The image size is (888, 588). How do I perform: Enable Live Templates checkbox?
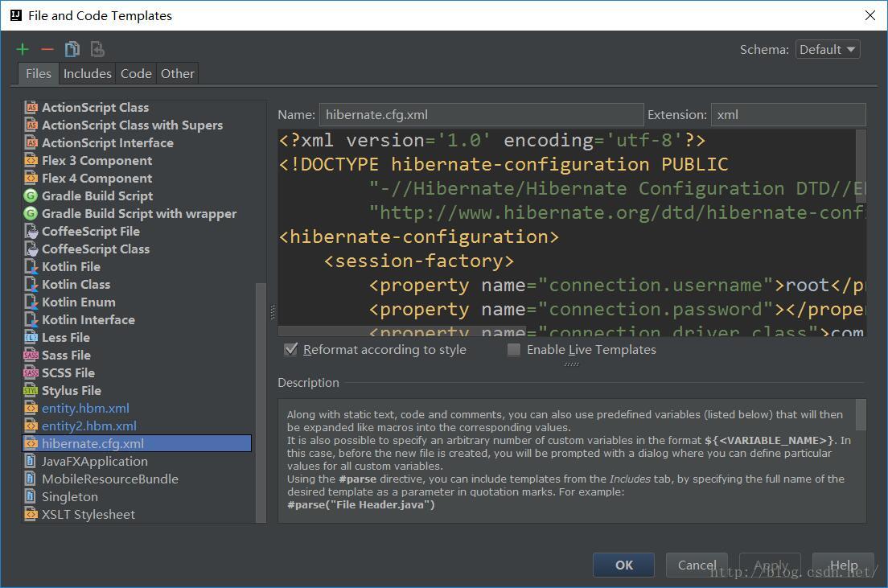click(x=514, y=350)
